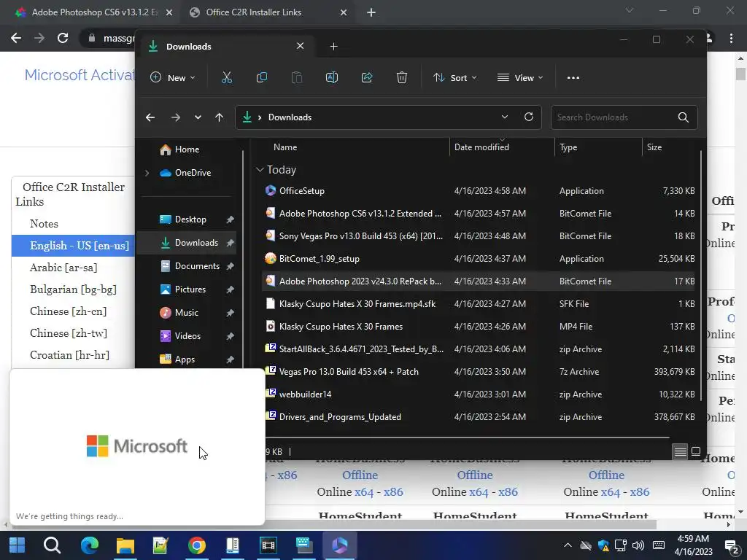
Task: Click the Delete trash icon in Explorer
Action: pyautogui.click(x=402, y=77)
